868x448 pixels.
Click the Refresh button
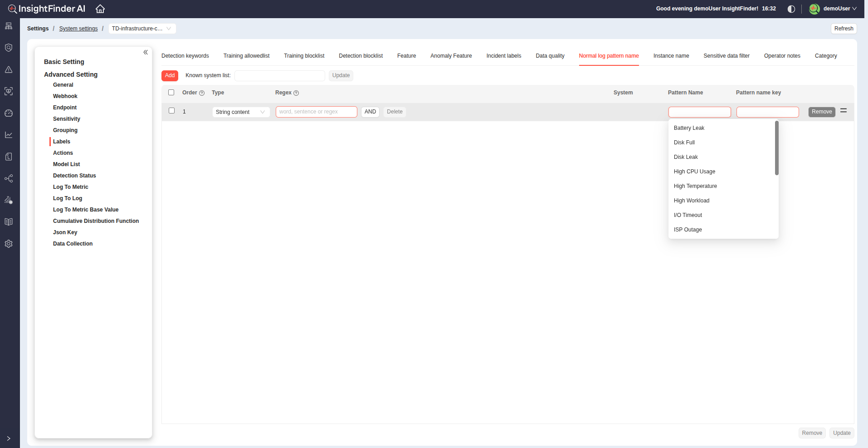(844, 29)
